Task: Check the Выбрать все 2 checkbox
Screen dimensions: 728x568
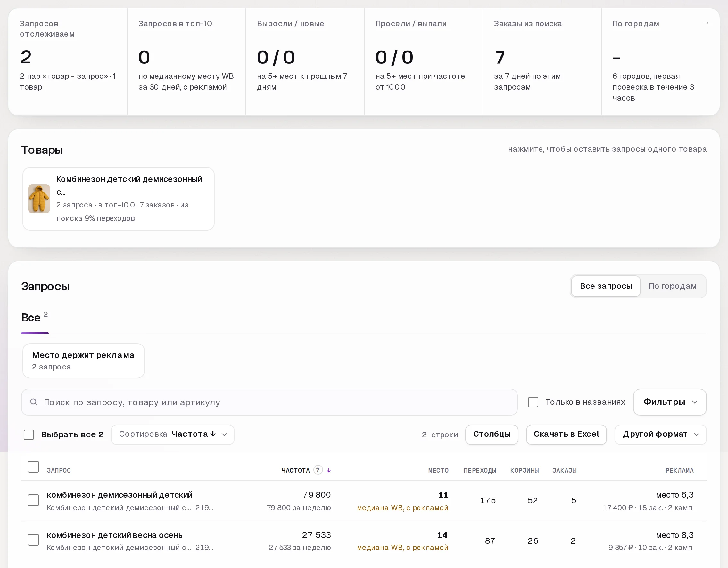Action: point(29,434)
